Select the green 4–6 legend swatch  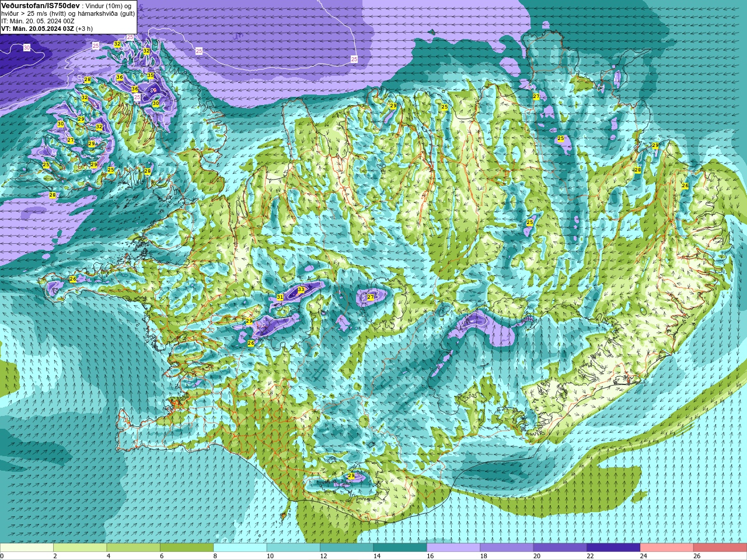[133, 548]
